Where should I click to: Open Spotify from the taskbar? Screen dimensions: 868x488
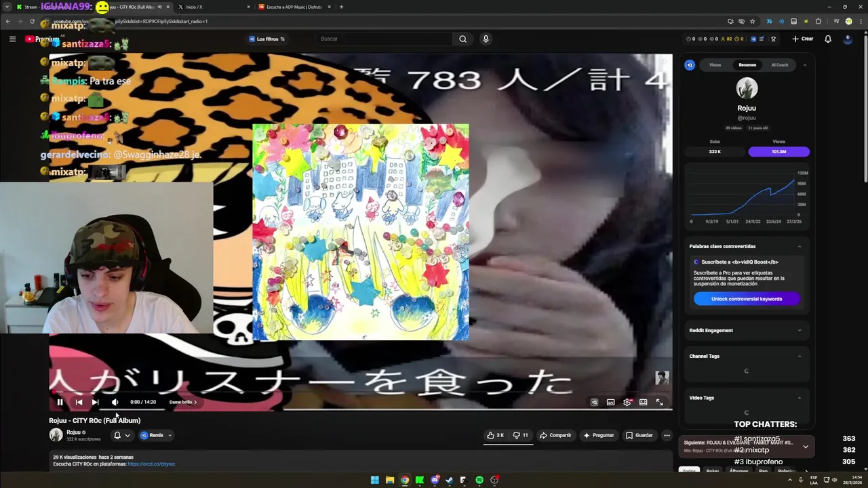click(x=479, y=480)
